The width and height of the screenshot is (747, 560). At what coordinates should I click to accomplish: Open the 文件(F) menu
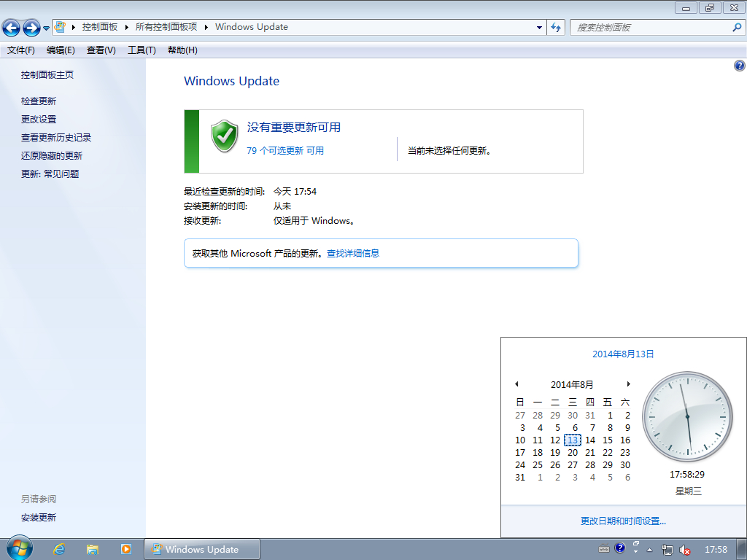coord(21,50)
